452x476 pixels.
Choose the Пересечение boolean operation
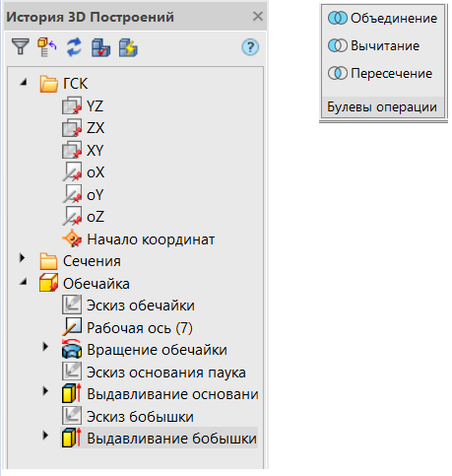(x=380, y=73)
